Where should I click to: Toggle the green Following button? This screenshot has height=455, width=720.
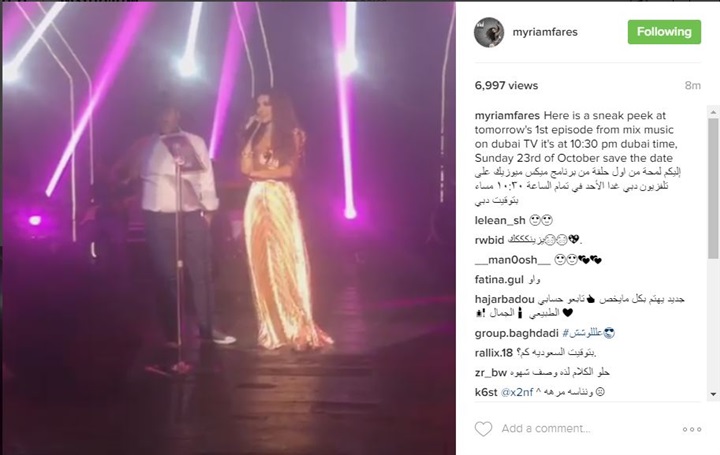tap(664, 32)
